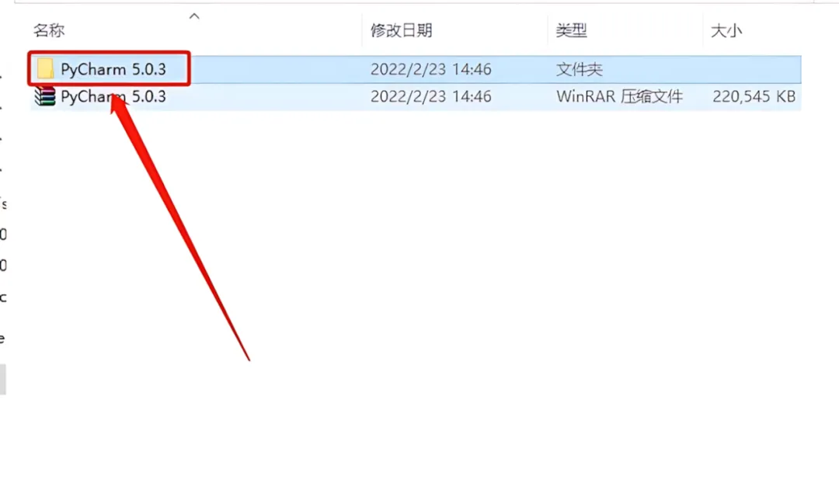The image size is (839, 504).
Task: Select the PyCharm 5.0.3 folder name text
Action: pos(113,69)
